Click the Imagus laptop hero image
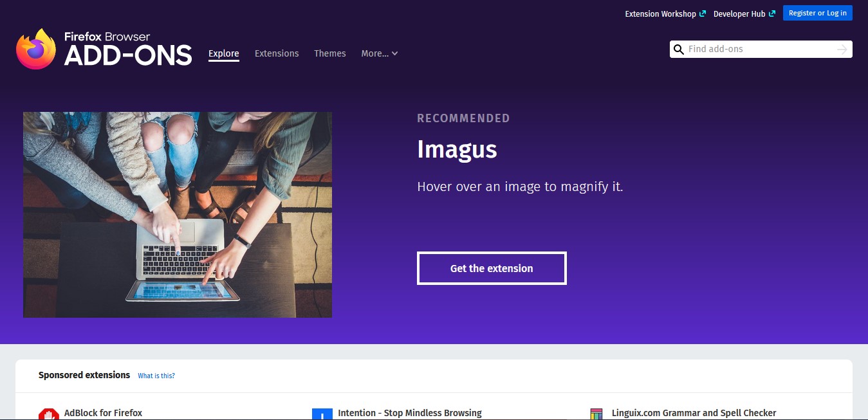Image resolution: width=868 pixels, height=420 pixels. click(178, 215)
